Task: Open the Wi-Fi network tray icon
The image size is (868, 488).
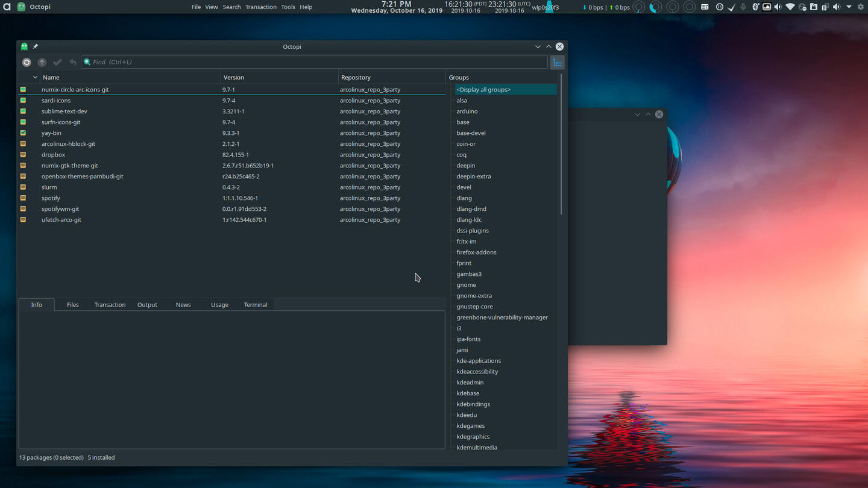Action: (x=790, y=7)
